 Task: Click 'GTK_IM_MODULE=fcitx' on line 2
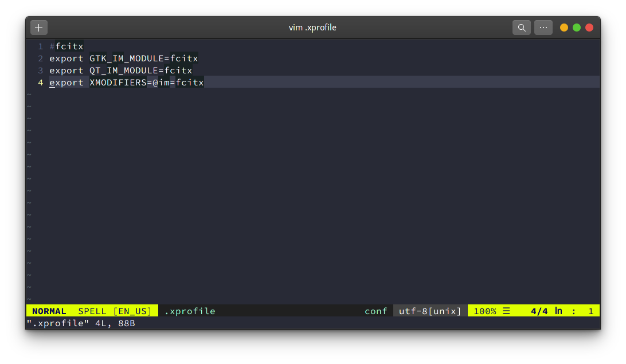tap(144, 58)
